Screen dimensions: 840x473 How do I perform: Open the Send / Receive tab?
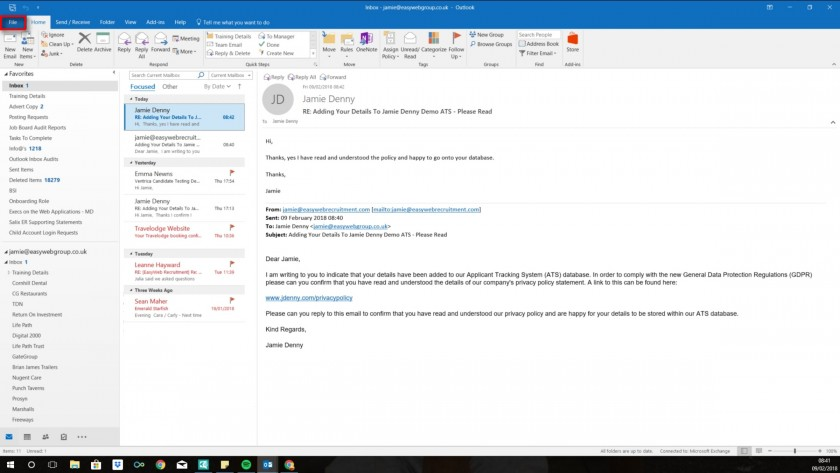pos(73,22)
